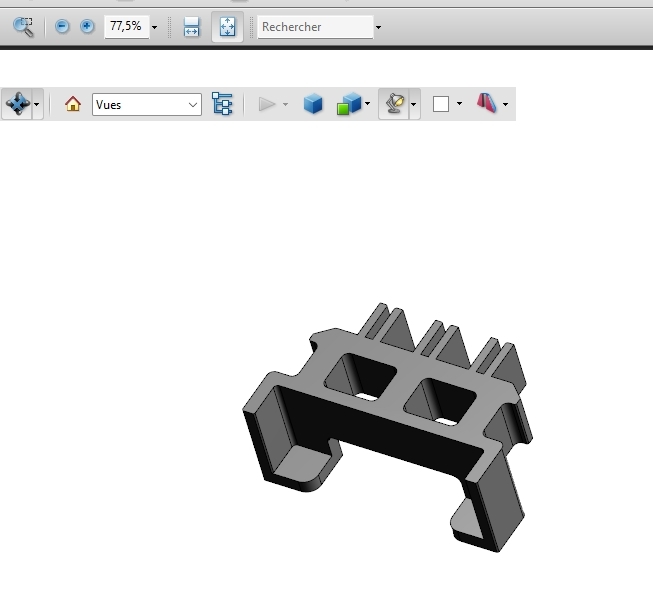Click the play animation button
653x612 pixels.
(x=266, y=104)
